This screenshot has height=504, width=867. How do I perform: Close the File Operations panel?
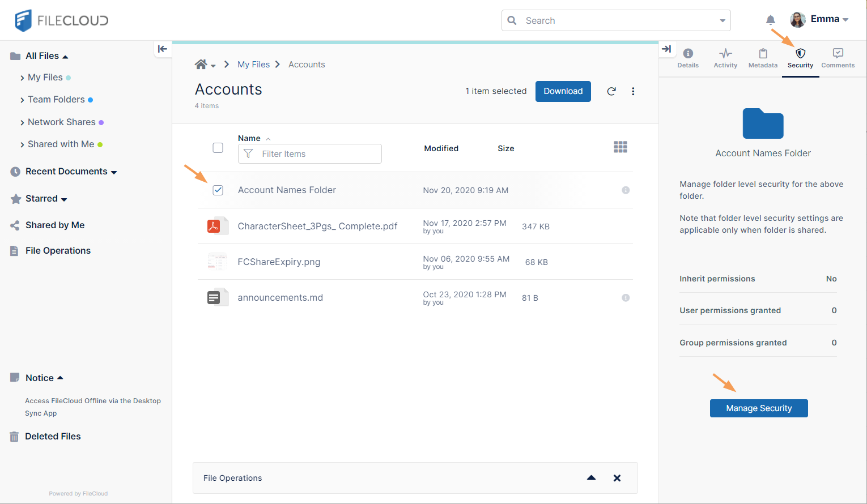point(617,478)
